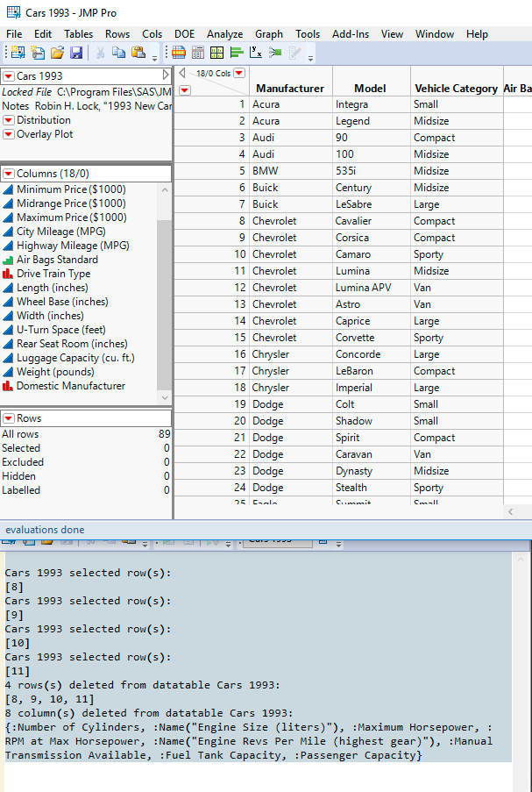Click the panel disclosure triangle right of Cars 1993
Image resolution: width=532 pixels, height=792 pixels.
coord(166,75)
